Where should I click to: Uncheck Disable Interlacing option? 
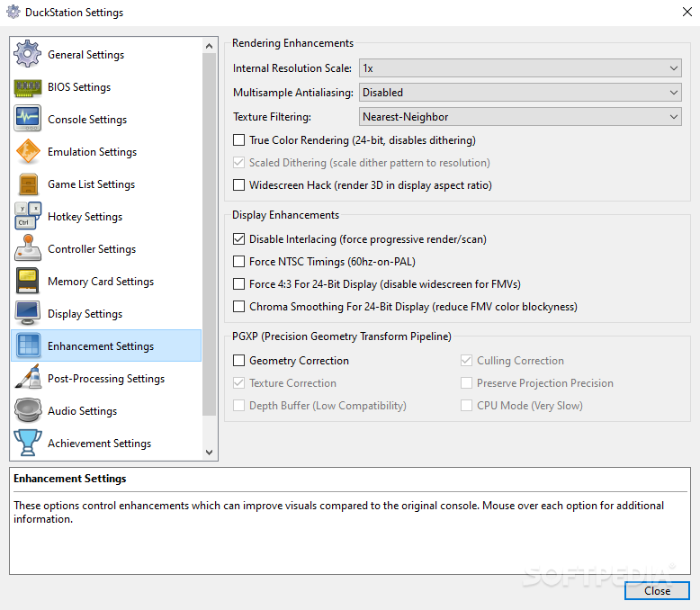pyautogui.click(x=238, y=239)
